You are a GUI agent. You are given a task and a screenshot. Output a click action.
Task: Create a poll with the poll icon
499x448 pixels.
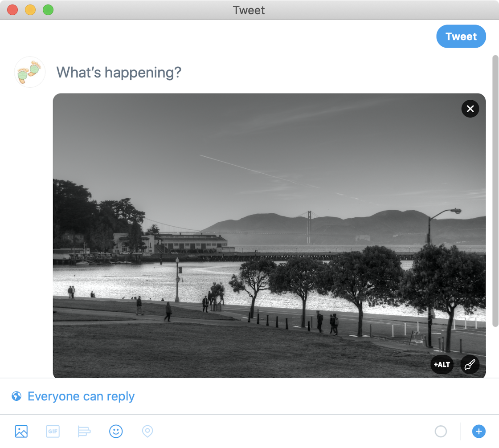pyautogui.click(x=84, y=431)
